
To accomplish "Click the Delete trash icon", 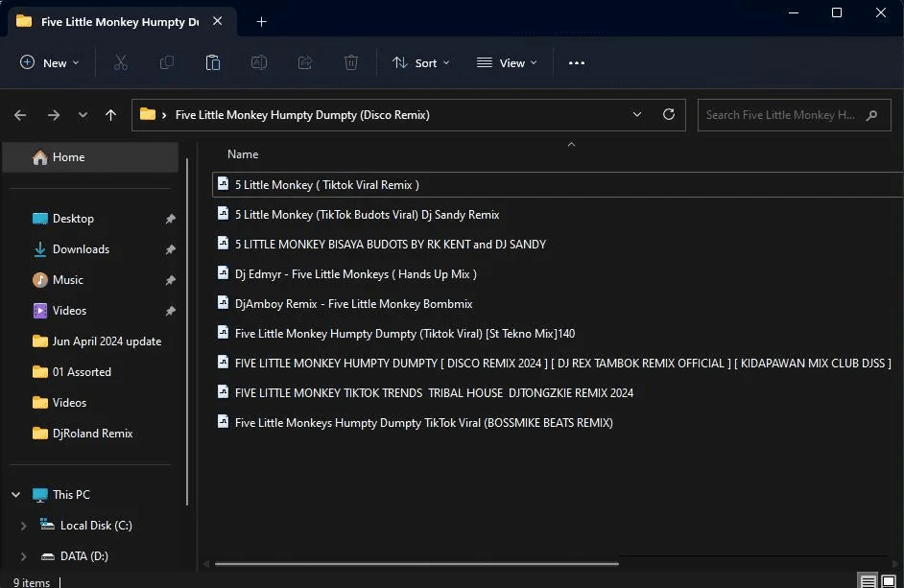I will (351, 63).
